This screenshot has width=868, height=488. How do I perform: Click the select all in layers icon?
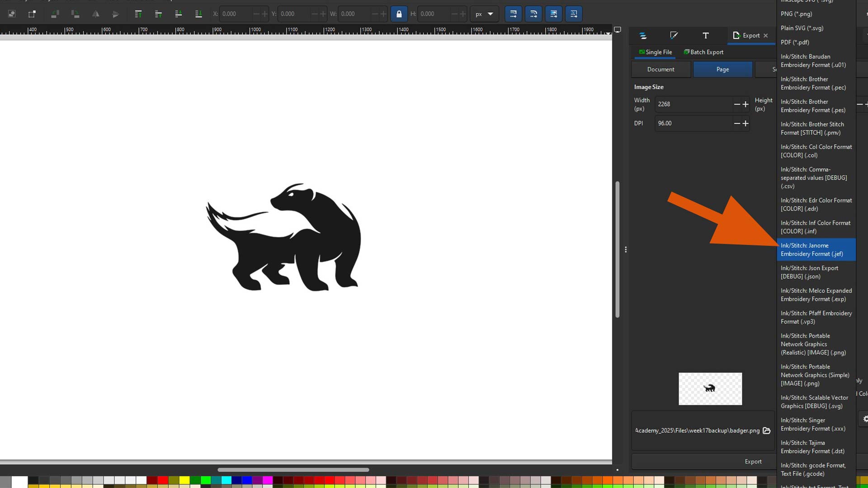(12, 14)
